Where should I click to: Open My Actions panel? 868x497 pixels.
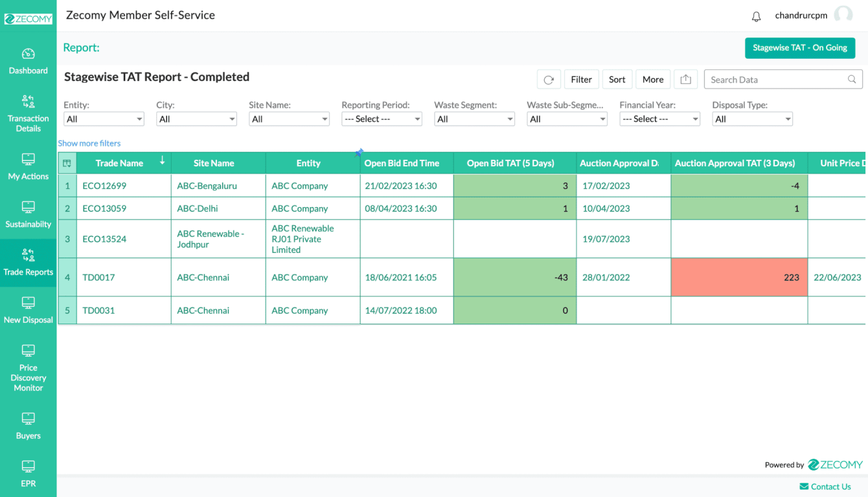28,167
